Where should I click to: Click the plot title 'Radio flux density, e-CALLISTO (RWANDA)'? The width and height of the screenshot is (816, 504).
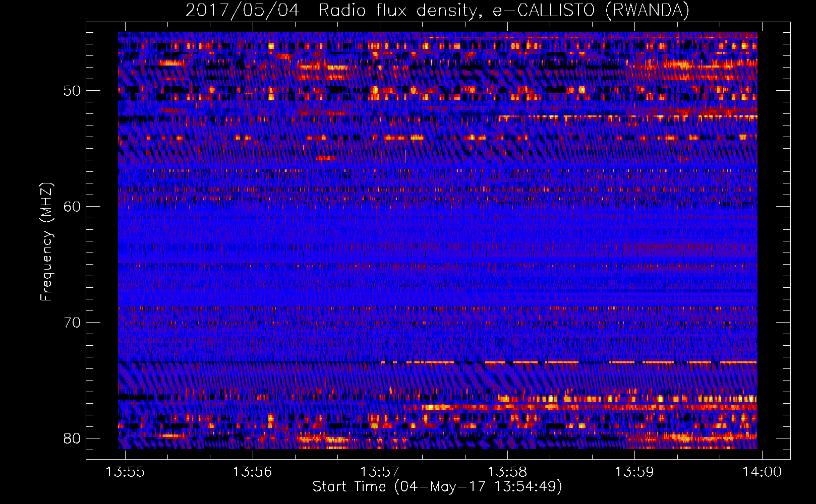pyautogui.click(x=504, y=10)
